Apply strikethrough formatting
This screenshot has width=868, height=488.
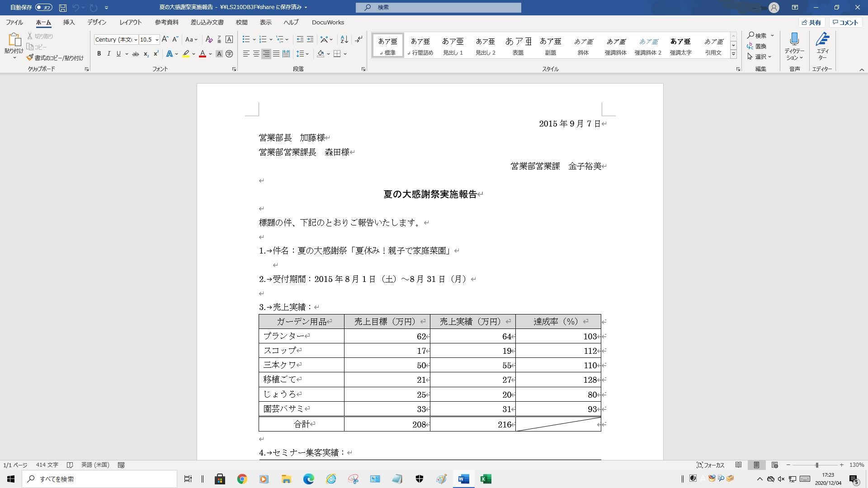[x=135, y=54]
